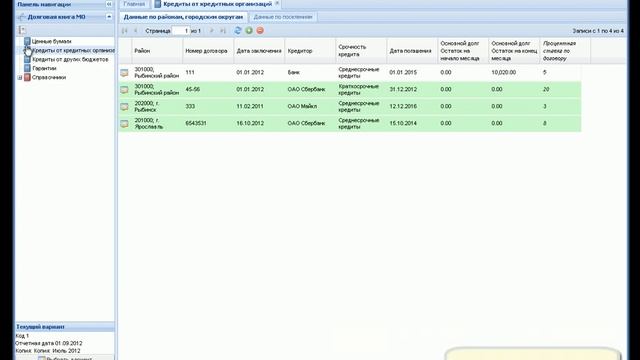Go to previous page arrow

coord(136,31)
